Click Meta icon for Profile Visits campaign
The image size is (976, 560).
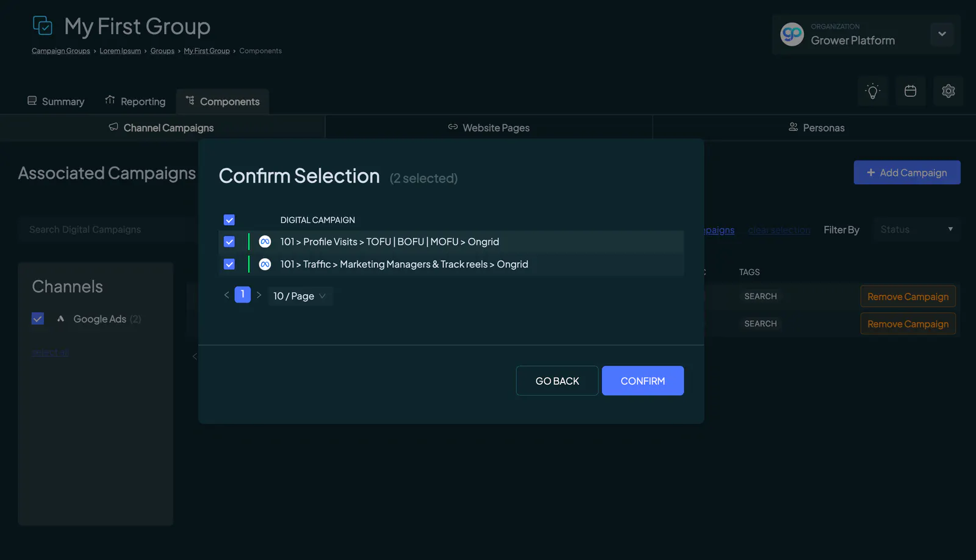coord(265,242)
